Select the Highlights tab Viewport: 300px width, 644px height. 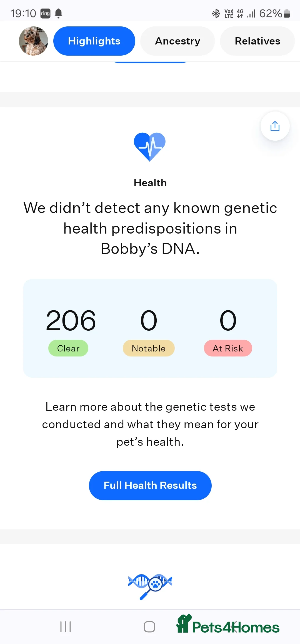pyautogui.click(x=94, y=41)
